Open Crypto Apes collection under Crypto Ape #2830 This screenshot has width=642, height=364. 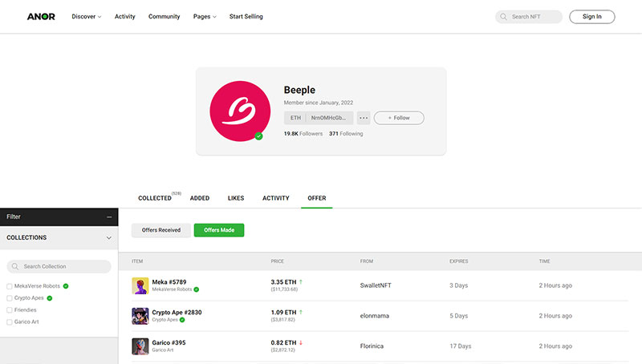click(x=165, y=320)
